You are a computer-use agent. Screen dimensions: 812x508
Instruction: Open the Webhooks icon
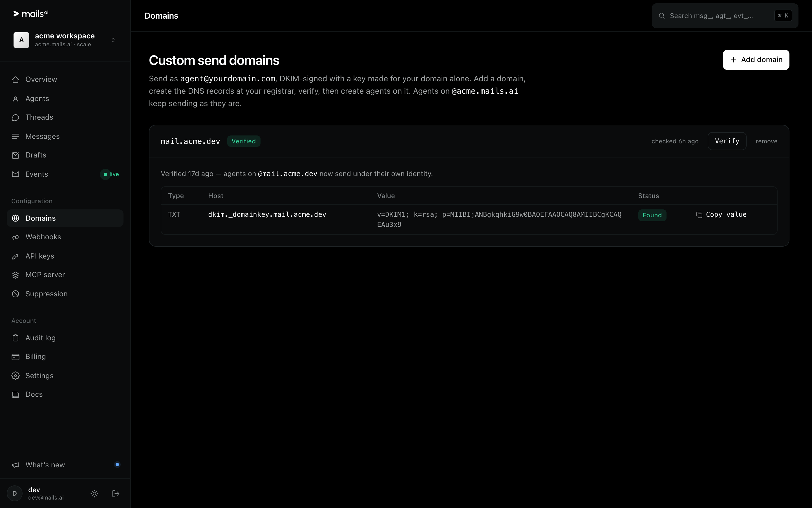coord(16,237)
